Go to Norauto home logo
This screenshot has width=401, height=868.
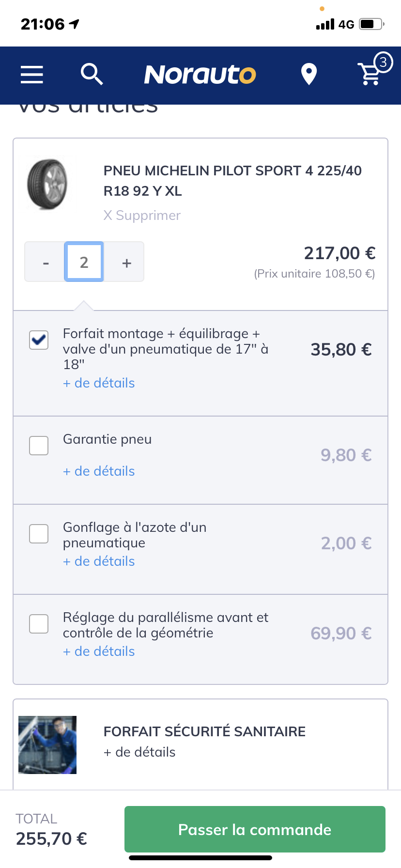200,75
